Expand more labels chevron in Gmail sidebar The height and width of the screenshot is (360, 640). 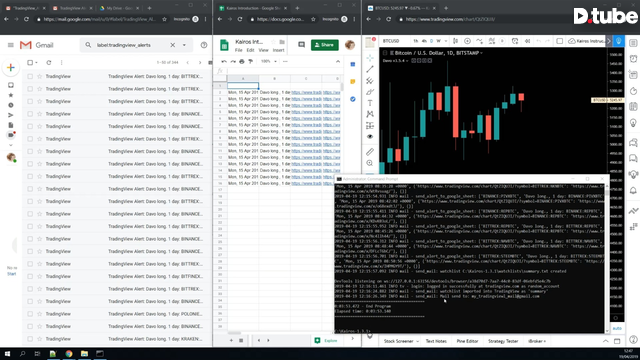pos(11,145)
